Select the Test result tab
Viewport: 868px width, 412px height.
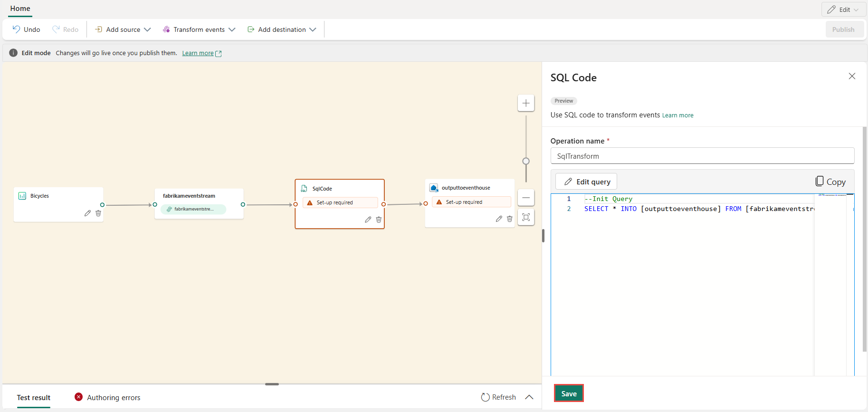click(x=34, y=397)
